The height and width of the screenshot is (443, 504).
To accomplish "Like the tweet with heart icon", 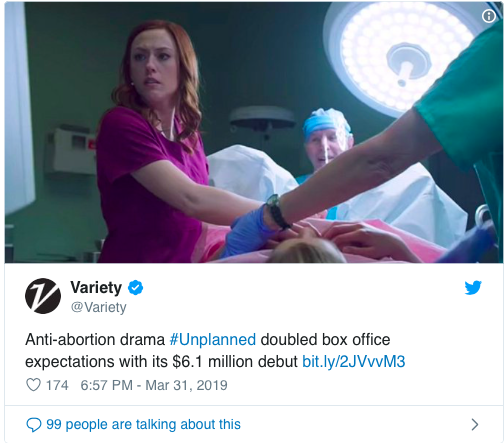I will (33, 385).
